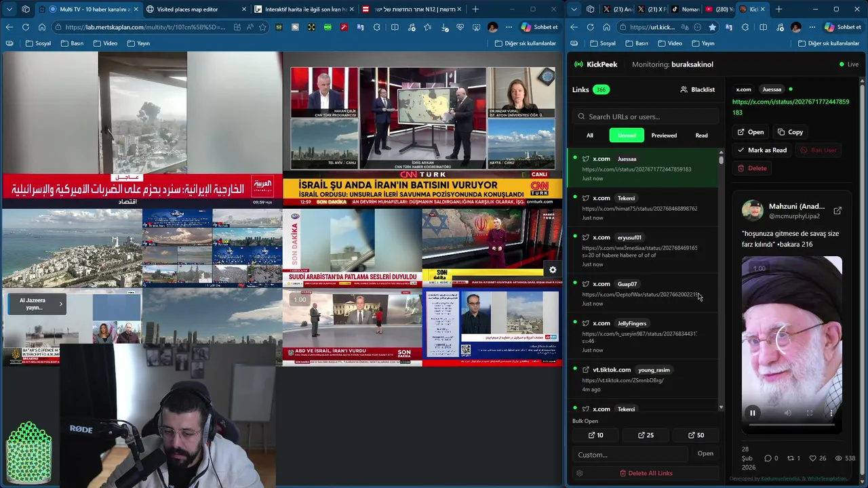
Task: Click the Ban User button
Action: pos(818,150)
